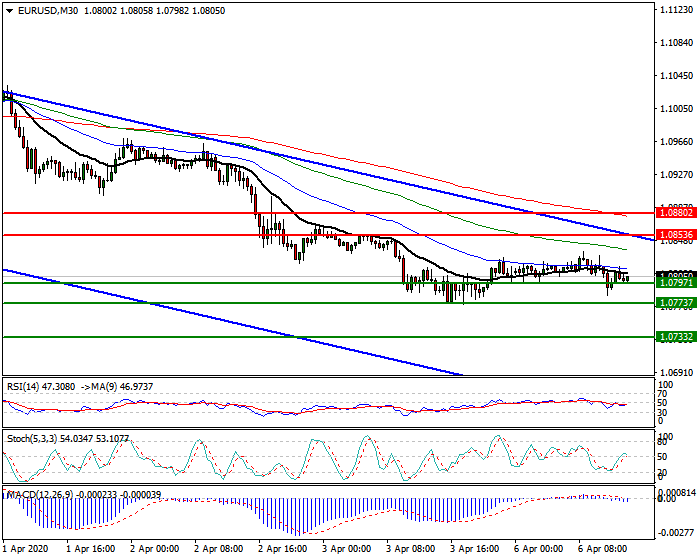Click the Stochastic scale value 50

coord(663,457)
